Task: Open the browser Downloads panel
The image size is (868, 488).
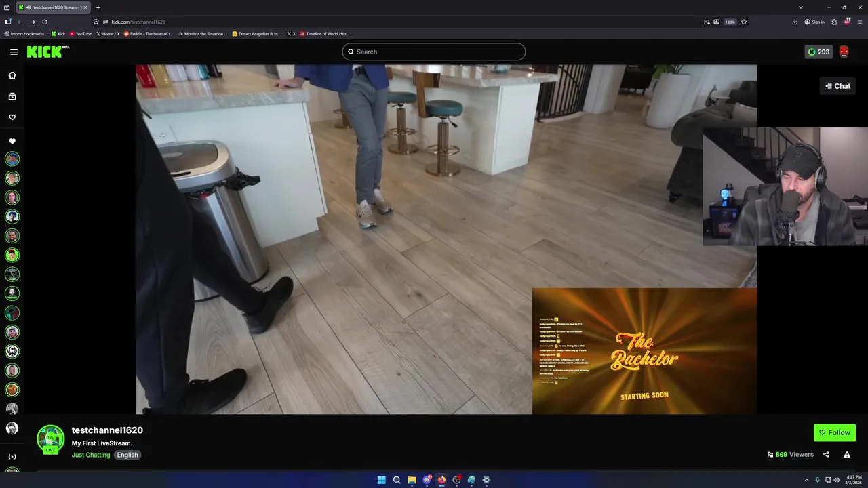Action: tap(795, 22)
